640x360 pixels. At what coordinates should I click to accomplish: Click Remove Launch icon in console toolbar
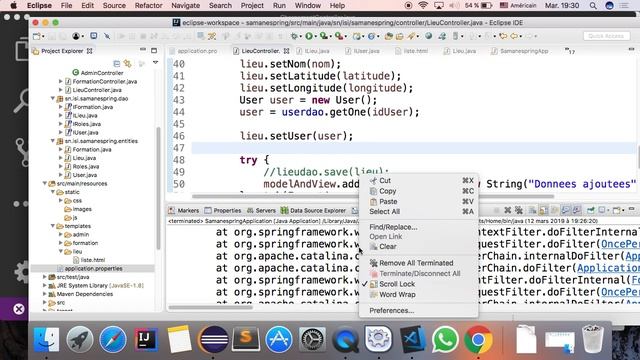(507, 210)
